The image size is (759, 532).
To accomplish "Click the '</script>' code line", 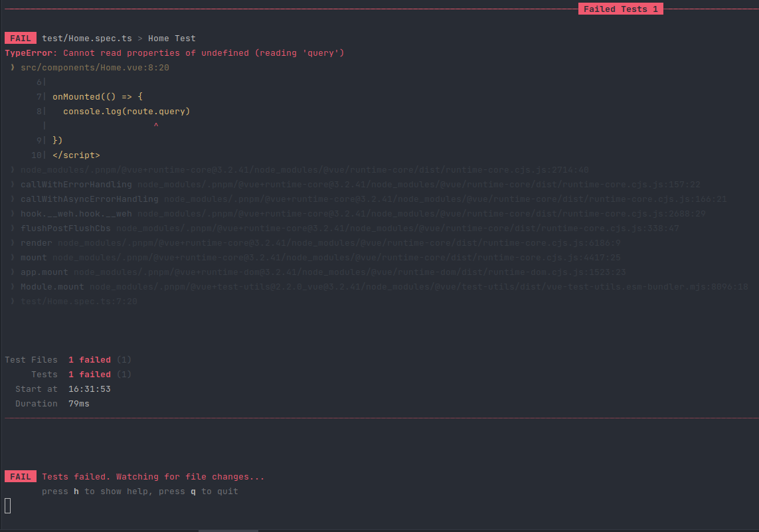I will (x=76, y=155).
